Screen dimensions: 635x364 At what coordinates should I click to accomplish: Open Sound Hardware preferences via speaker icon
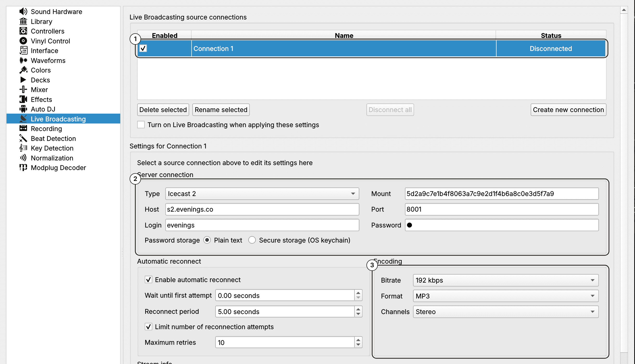click(23, 11)
